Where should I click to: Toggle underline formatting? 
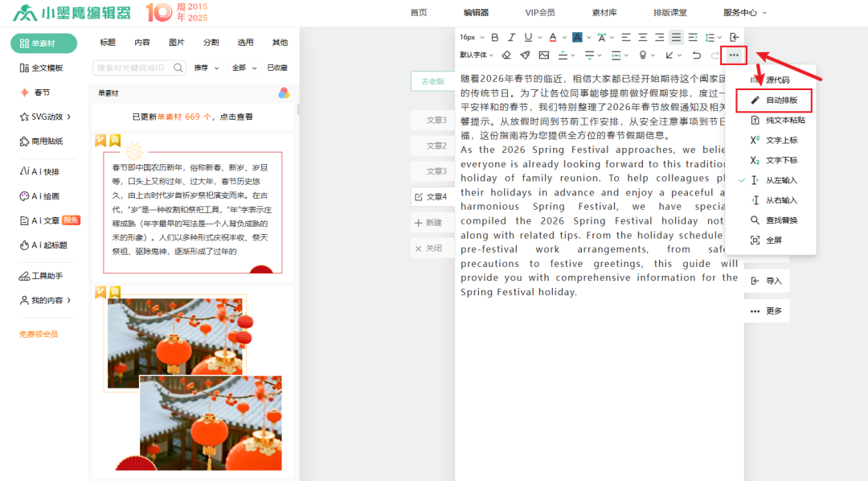coord(529,36)
